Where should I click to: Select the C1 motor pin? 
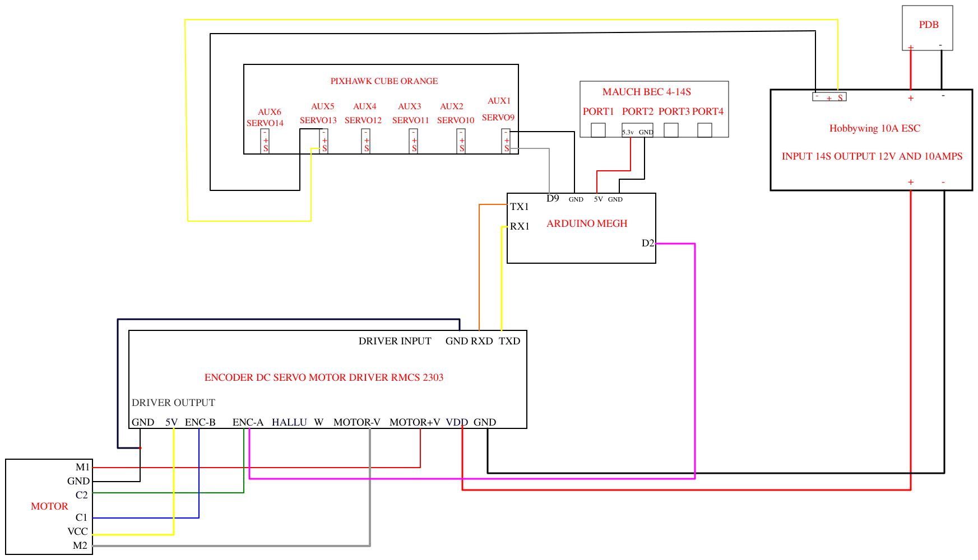pos(82,517)
